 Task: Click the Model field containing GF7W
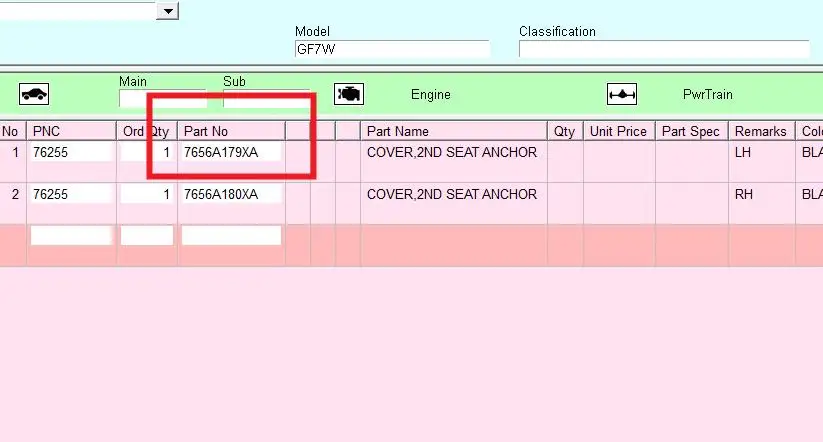pyautogui.click(x=391, y=49)
